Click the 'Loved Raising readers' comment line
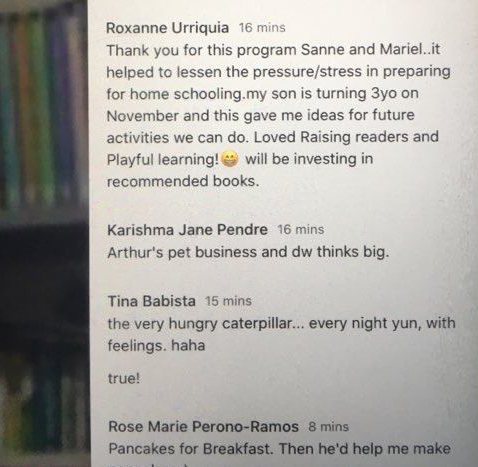This screenshot has height=467, width=478. [273, 138]
